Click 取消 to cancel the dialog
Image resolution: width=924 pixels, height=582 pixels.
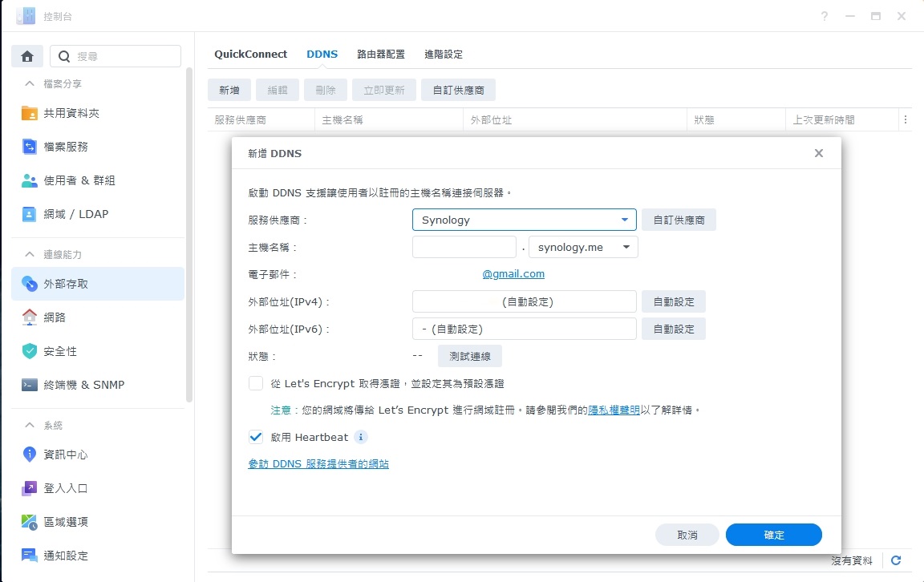coord(687,535)
